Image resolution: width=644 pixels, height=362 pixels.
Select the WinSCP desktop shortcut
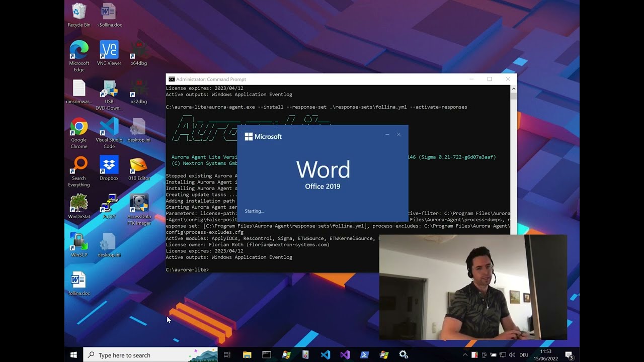pos(79,245)
